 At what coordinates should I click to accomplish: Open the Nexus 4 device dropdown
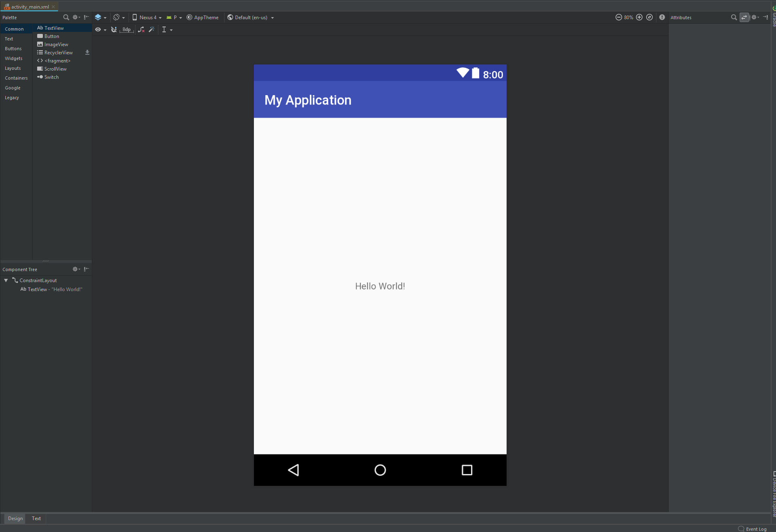coord(147,17)
